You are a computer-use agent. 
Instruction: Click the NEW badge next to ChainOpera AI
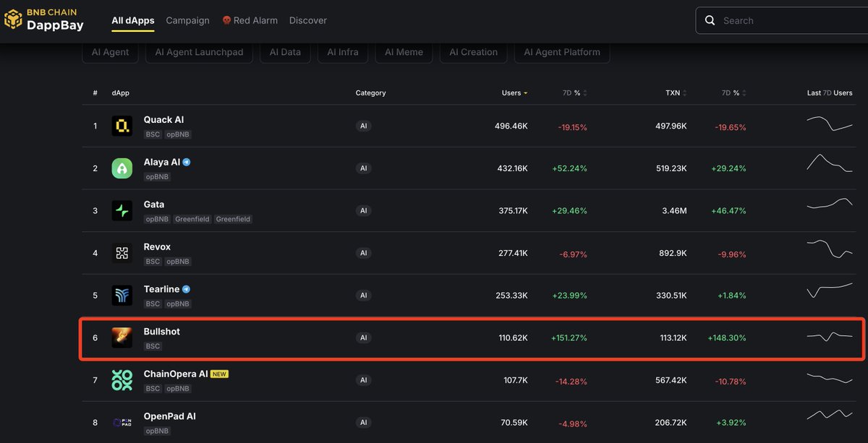coord(219,374)
